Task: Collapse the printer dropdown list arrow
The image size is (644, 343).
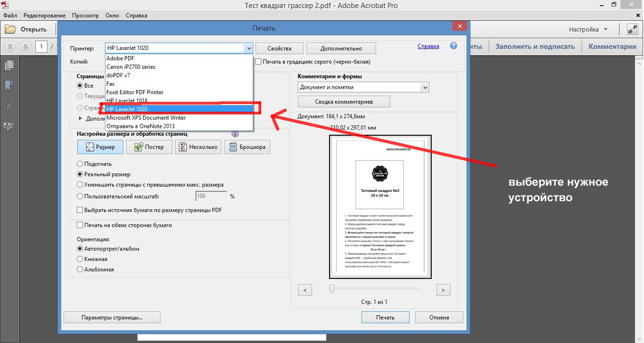Action: pos(248,48)
